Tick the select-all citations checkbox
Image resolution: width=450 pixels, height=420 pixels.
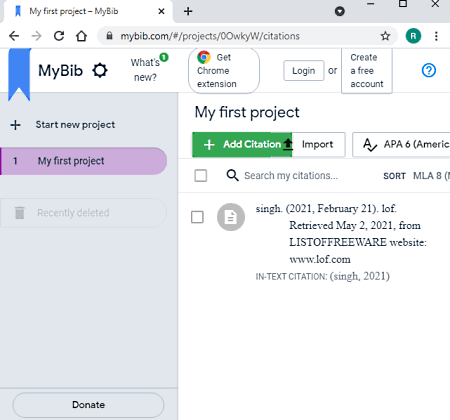click(201, 175)
